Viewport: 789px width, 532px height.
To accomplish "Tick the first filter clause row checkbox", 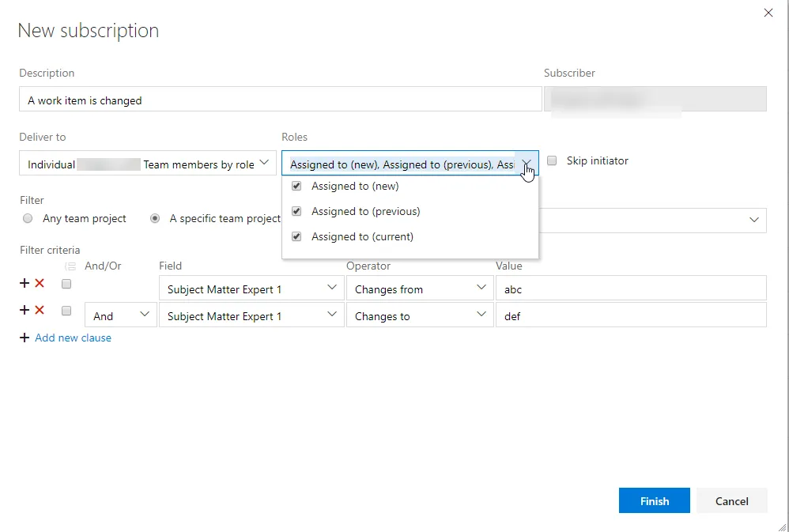I will (66, 284).
